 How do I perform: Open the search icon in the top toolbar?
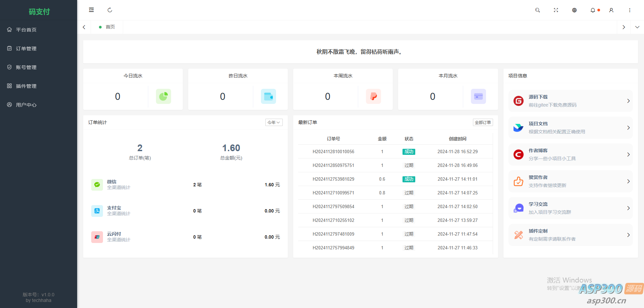pos(537,10)
